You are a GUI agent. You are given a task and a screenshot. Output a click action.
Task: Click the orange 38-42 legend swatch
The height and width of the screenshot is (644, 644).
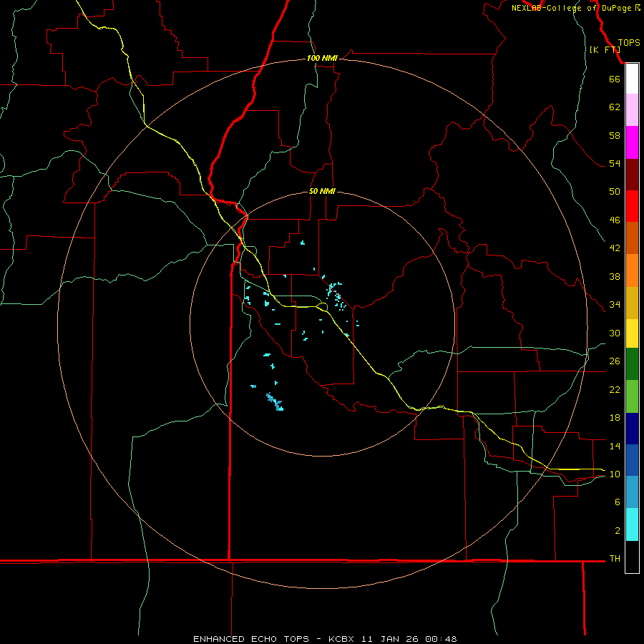pyautogui.click(x=632, y=270)
